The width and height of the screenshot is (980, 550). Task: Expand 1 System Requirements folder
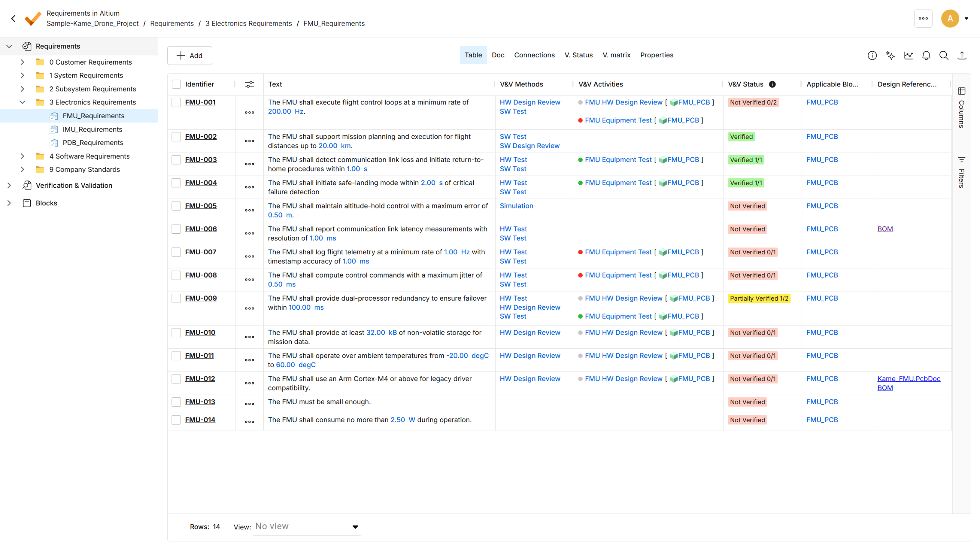[22, 75]
